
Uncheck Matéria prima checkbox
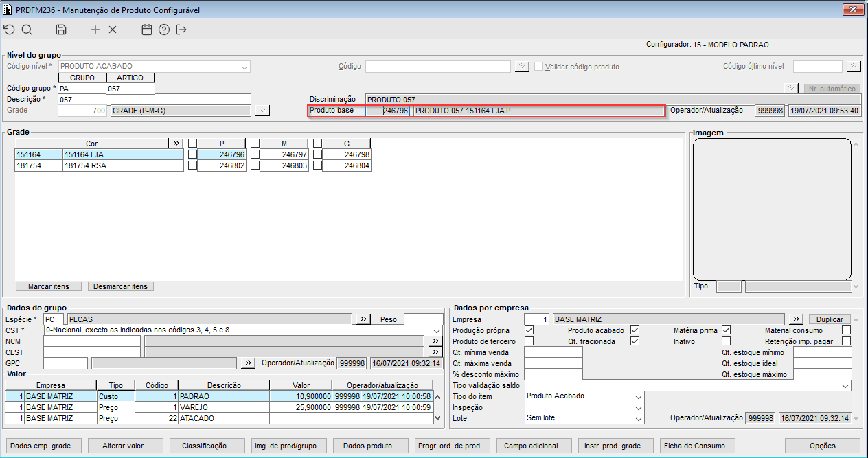726,330
